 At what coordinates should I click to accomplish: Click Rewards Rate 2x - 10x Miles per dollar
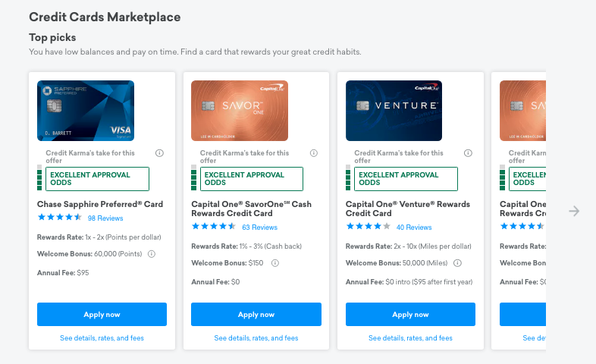[x=408, y=246]
